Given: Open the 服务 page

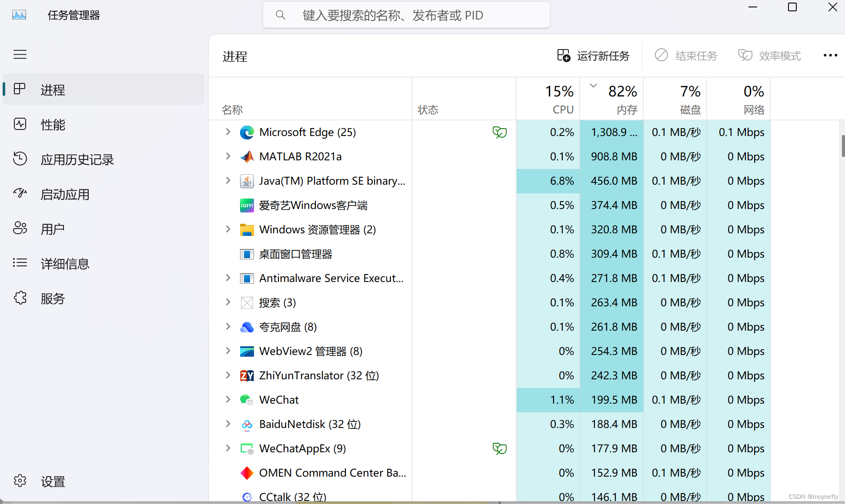Looking at the screenshot, I should [x=104, y=298].
